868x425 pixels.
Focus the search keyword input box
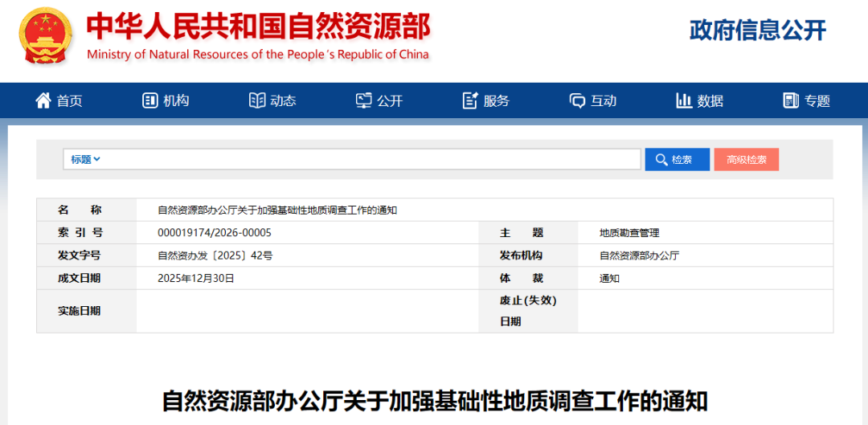click(x=370, y=159)
